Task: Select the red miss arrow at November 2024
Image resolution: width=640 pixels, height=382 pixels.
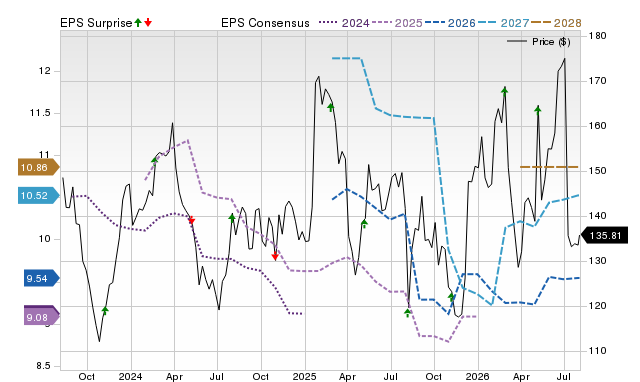Action: (x=275, y=256)
